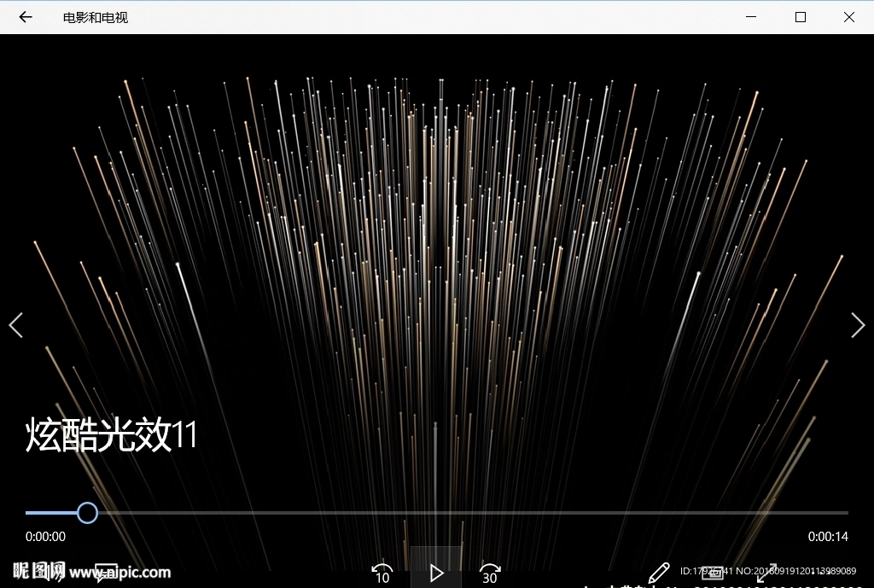Go back using the top-left arrow

(x=26, y=17)
